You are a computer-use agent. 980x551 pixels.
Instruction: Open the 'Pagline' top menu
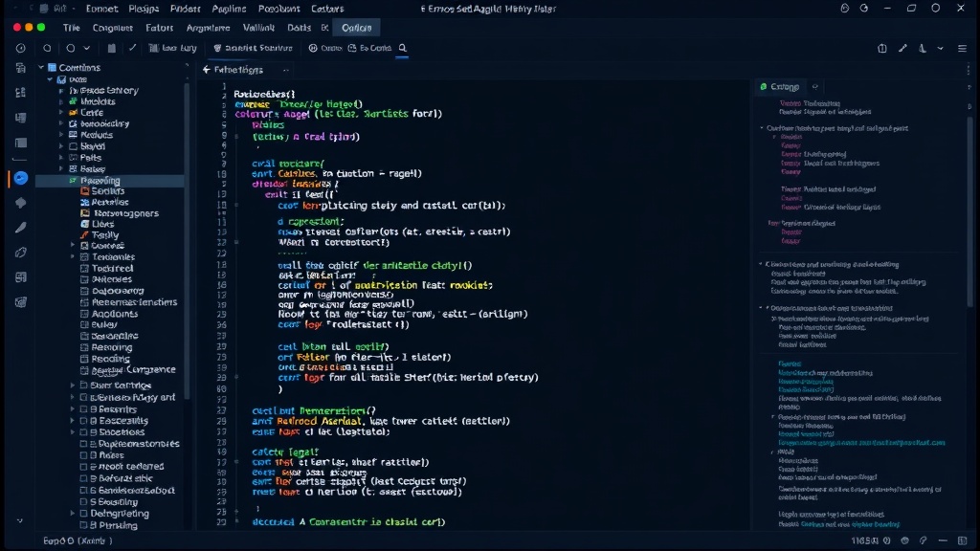click(229, 9)
